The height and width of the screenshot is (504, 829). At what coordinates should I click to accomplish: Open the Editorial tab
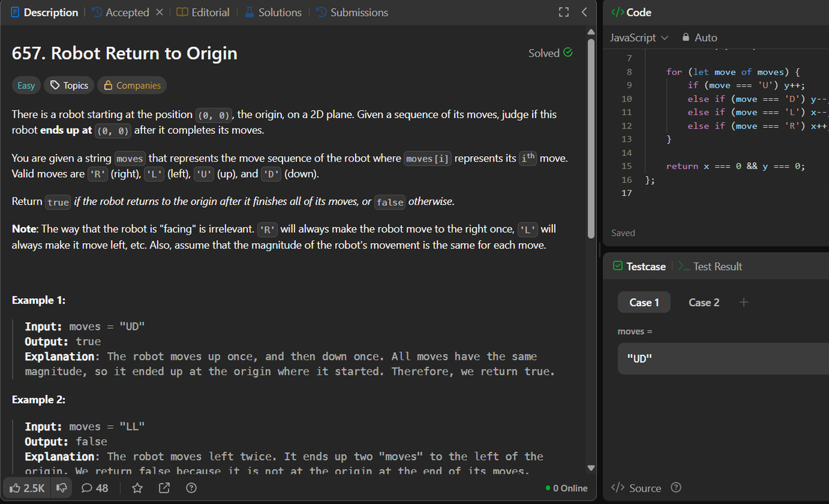(x=203, y=12)
